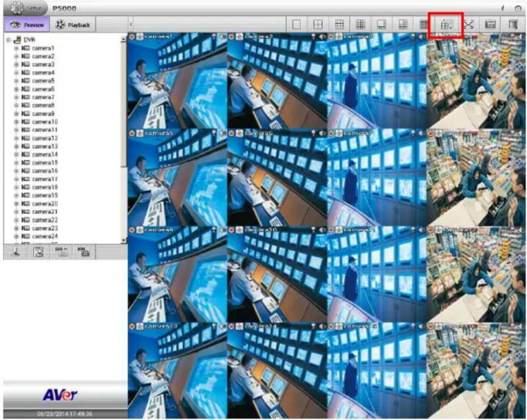The image size is (527, 420).
Task: Click the portrait icon below the camera tree
Action: tap(38, 252)
